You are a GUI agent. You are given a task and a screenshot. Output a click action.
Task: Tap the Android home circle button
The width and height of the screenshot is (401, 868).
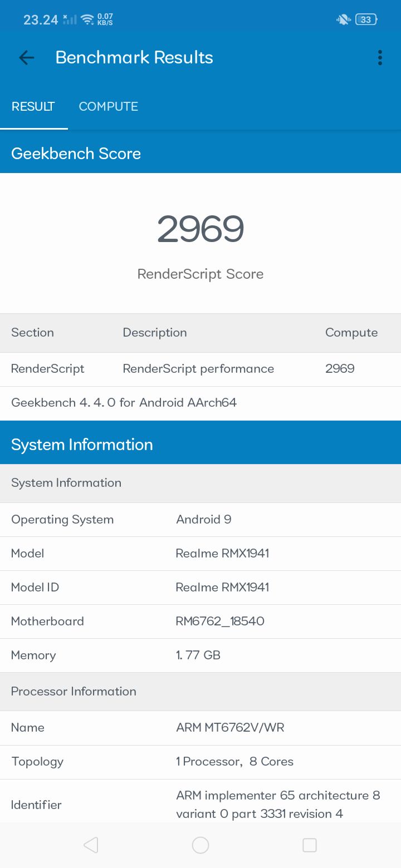click(200, 845)
